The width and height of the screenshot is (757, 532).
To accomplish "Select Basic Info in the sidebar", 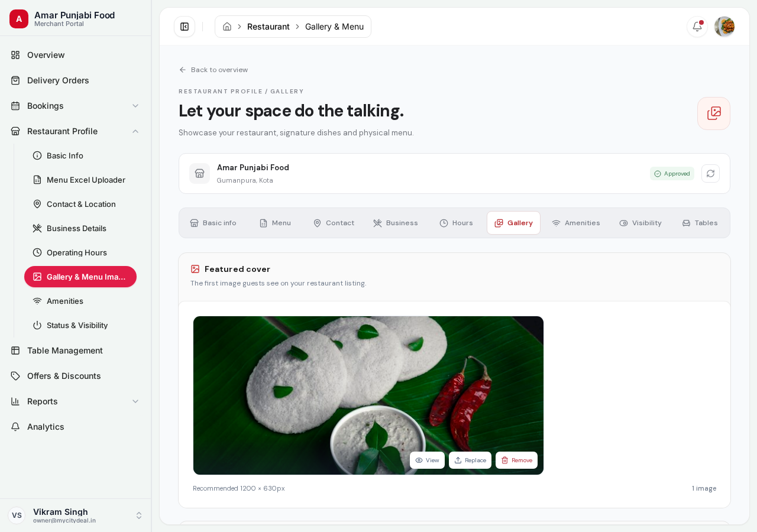I will pyautogui.click(x=80, y=155).
